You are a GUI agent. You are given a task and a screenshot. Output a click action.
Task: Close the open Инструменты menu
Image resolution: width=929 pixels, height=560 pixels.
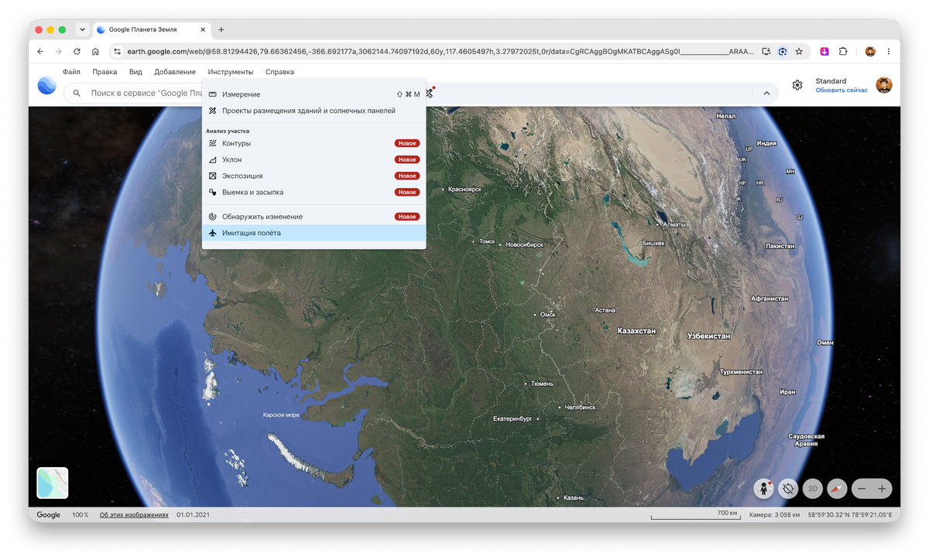pyautogui.click(x=231, y=72)
